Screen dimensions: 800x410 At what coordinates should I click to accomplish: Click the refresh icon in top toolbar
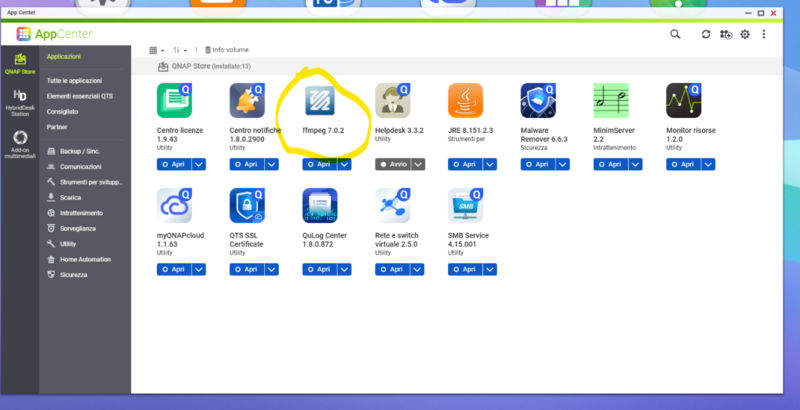pos(705,34)
